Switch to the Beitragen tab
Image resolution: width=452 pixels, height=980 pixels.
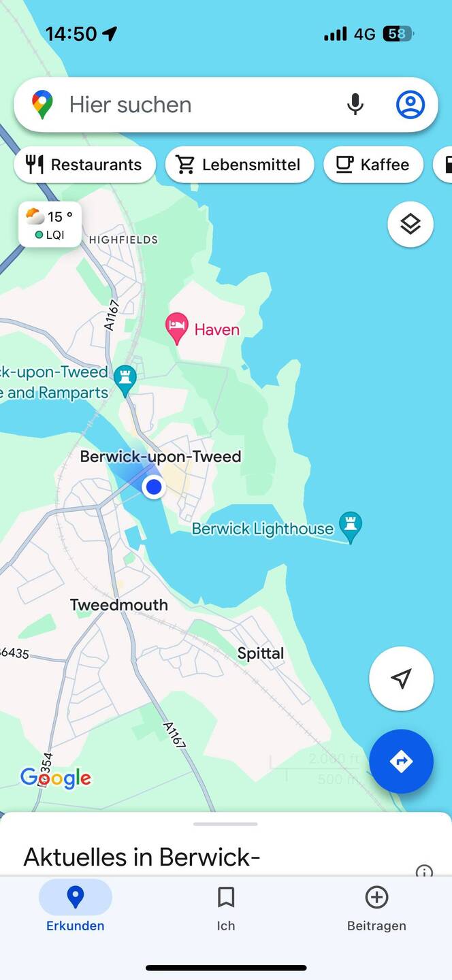tap(376, 909)
